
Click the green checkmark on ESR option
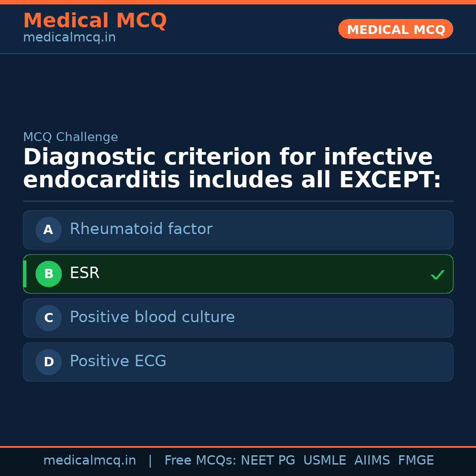437,275
